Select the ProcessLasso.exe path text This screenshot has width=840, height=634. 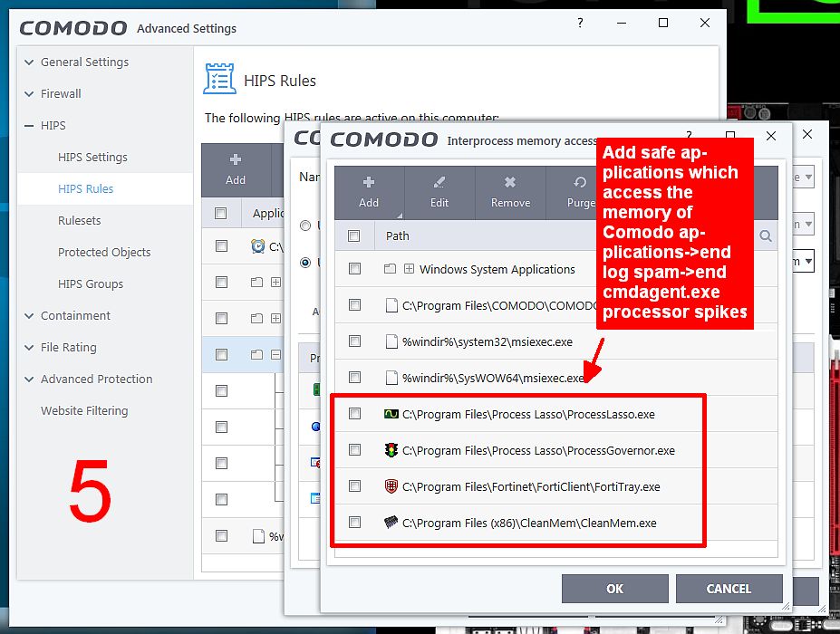click(x=528, y=415)
